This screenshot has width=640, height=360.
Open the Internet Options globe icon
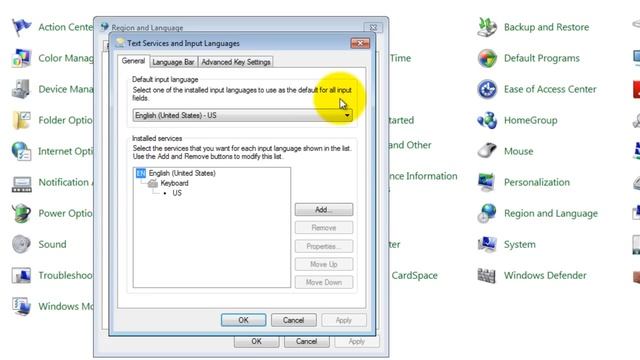pyautogui.click(x=21, y=151)
